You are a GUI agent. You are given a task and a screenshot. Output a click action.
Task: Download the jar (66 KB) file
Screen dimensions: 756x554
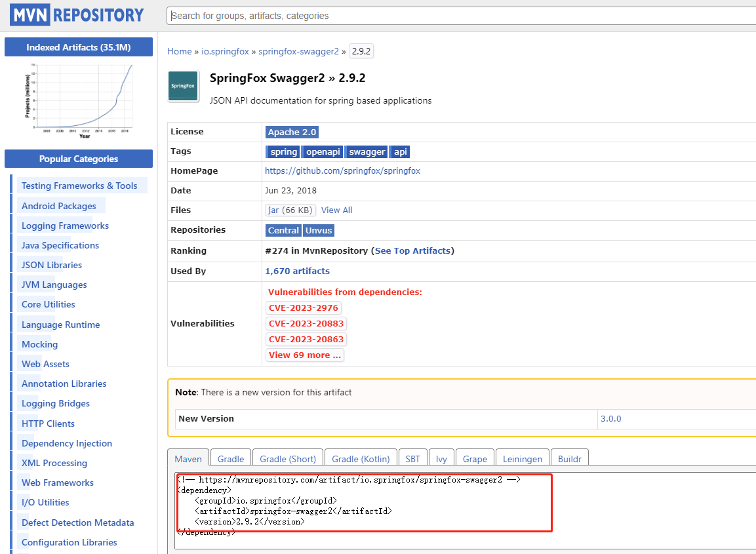tap(290, 210)
